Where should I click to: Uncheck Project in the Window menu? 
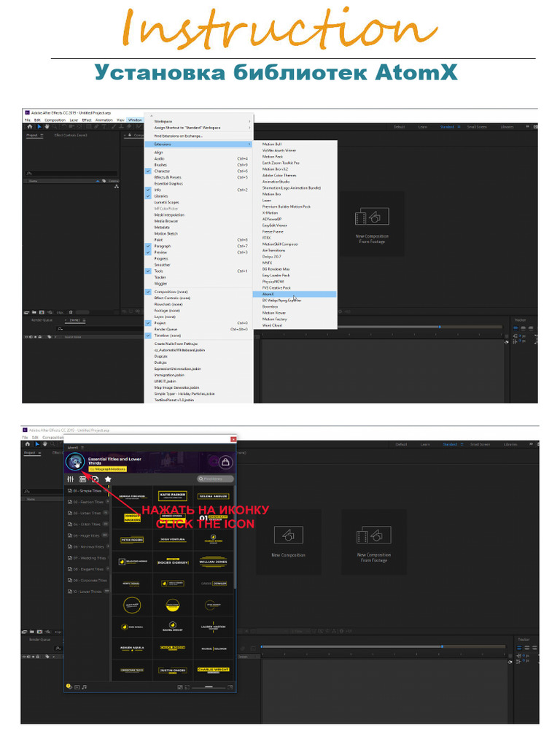pos(199,323)
